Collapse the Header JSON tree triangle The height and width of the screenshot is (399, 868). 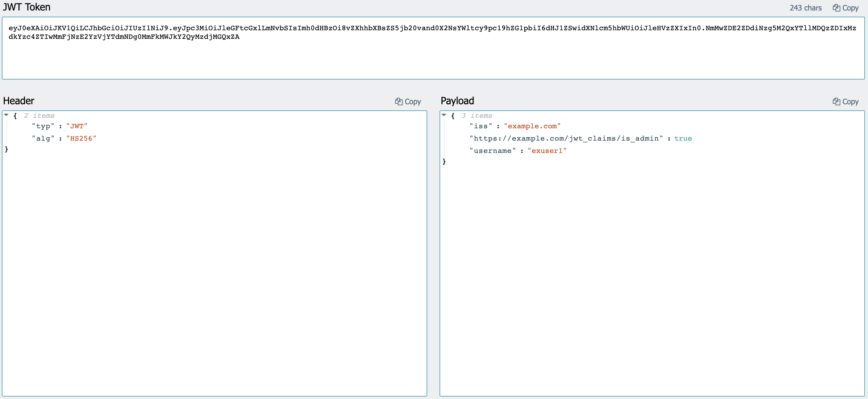click(x=6, y=115)
